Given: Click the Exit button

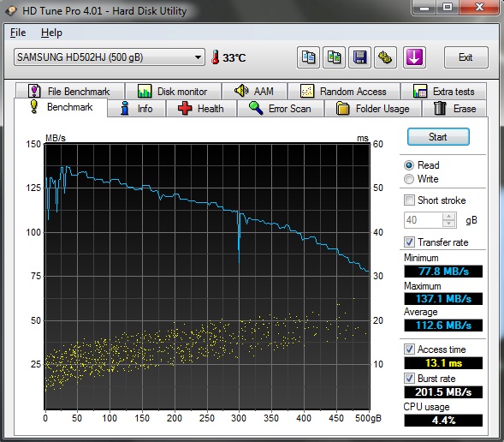Looking at the screenshot, I should [465, 57].
